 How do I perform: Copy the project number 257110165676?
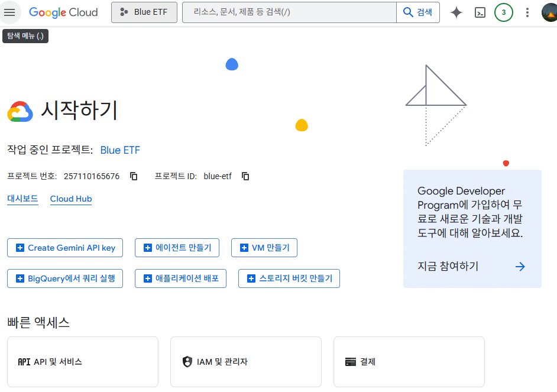pyautogui.click(x=134, y=176)
